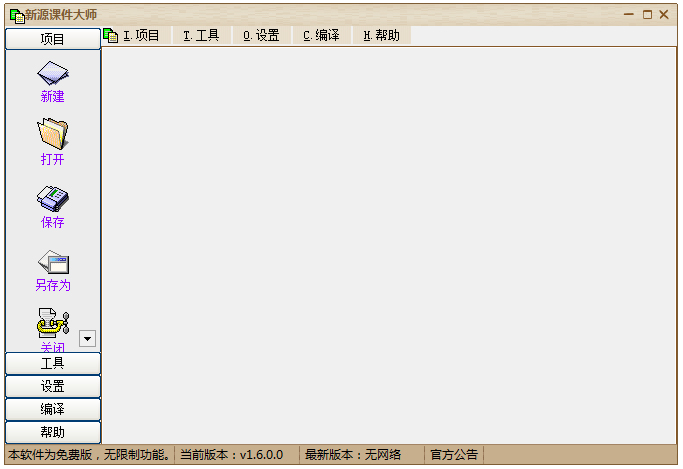The height and width of the screenshot is (469, 683).
Task: Switch to the 编译 sidebar panel
Action: pos(53,409)
